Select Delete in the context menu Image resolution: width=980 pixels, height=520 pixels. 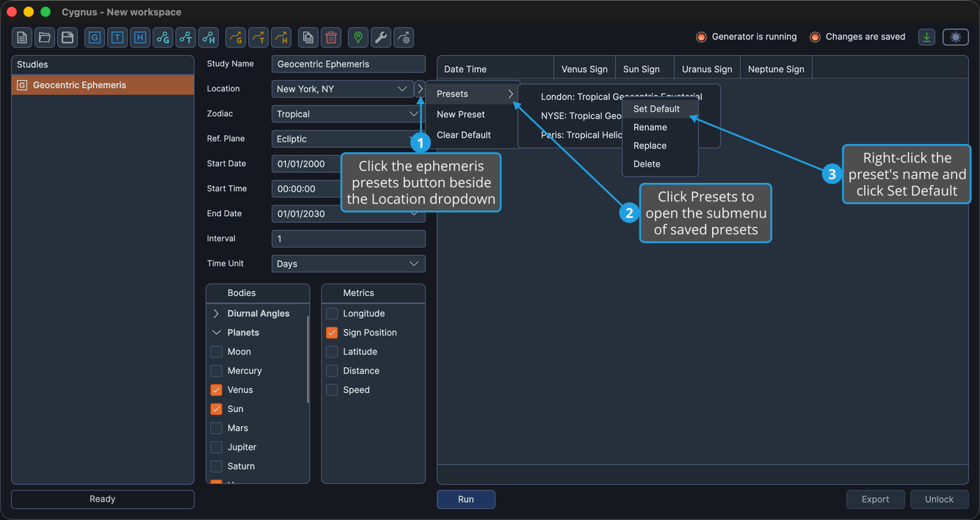(660, 164)
